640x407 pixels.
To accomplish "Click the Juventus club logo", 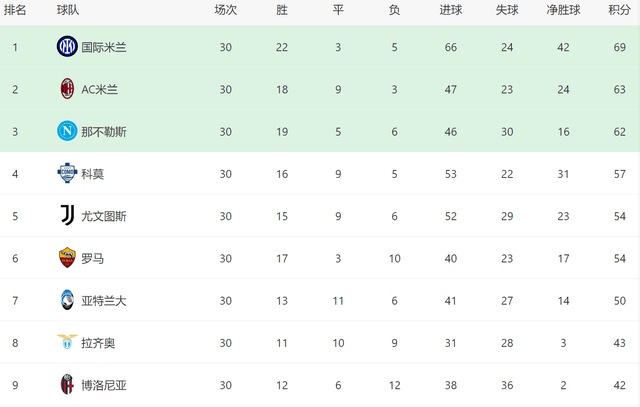I will 67,216.
